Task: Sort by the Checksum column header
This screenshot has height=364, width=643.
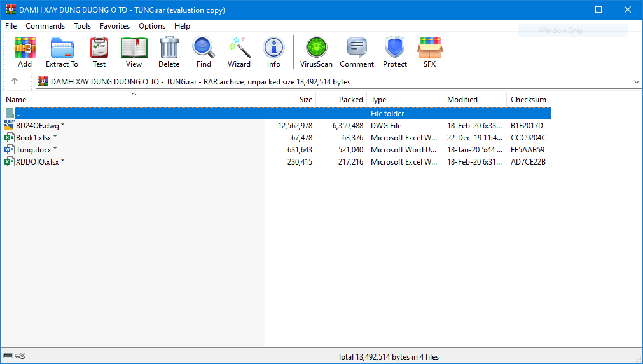Action: point(529,100)
